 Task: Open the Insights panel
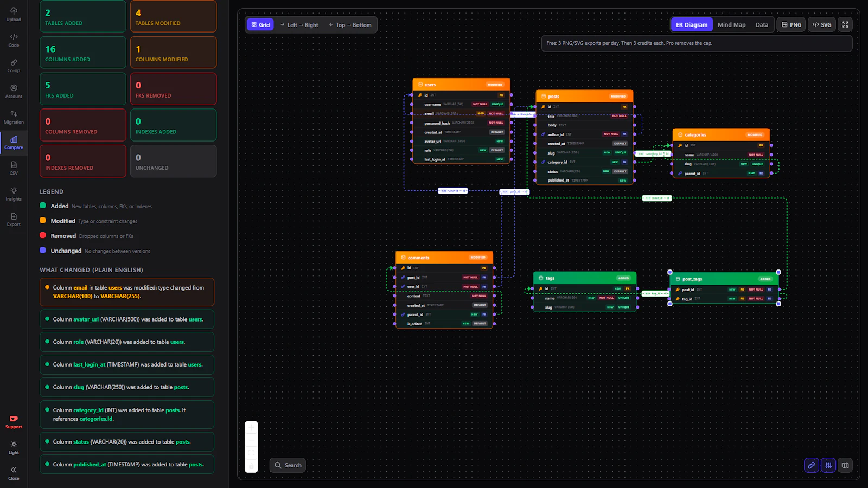(14, 194)
